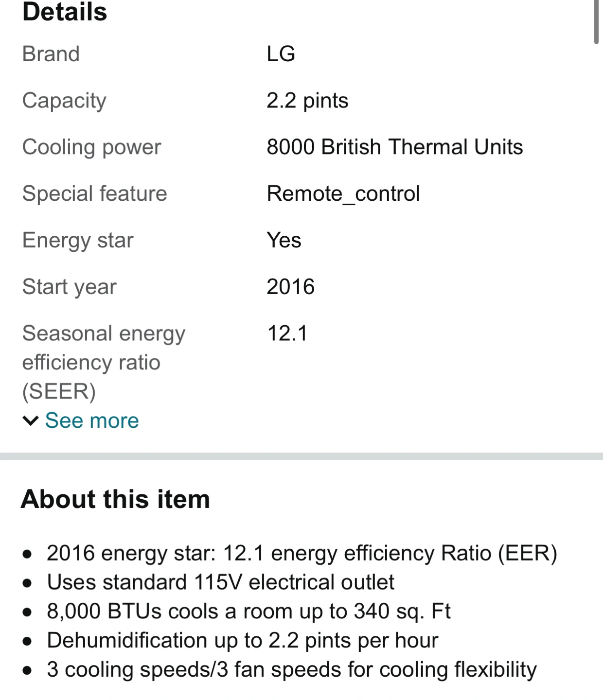This screenshot has width=603, height=700.
Task: Select the Energy star label
Action: pos(78,241)
